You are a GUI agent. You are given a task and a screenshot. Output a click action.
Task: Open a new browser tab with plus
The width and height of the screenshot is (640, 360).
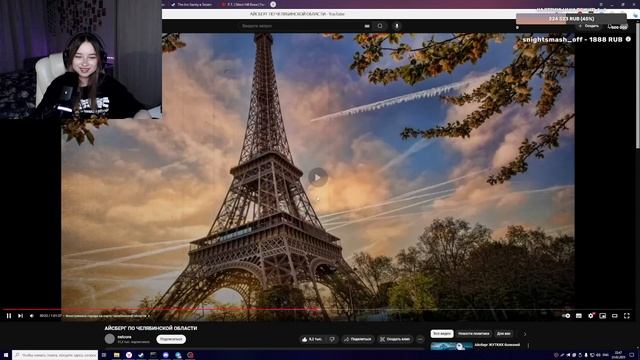[x=273, y=4]
